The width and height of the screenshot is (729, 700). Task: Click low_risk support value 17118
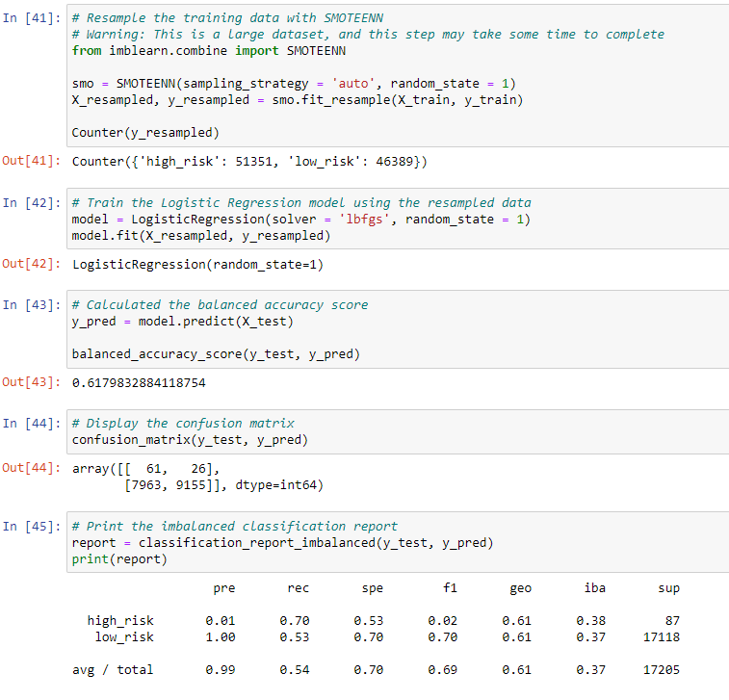pyautogui.click(x=662, y=637)
